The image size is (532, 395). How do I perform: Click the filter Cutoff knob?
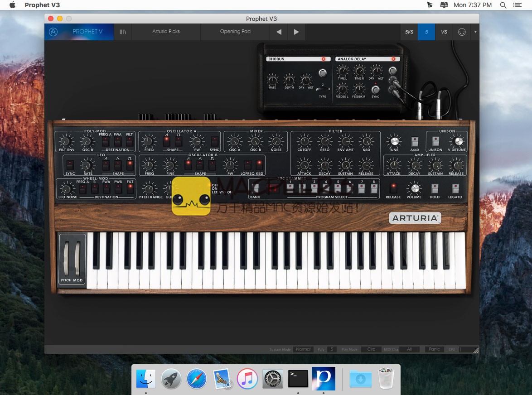tap(304, 141)
